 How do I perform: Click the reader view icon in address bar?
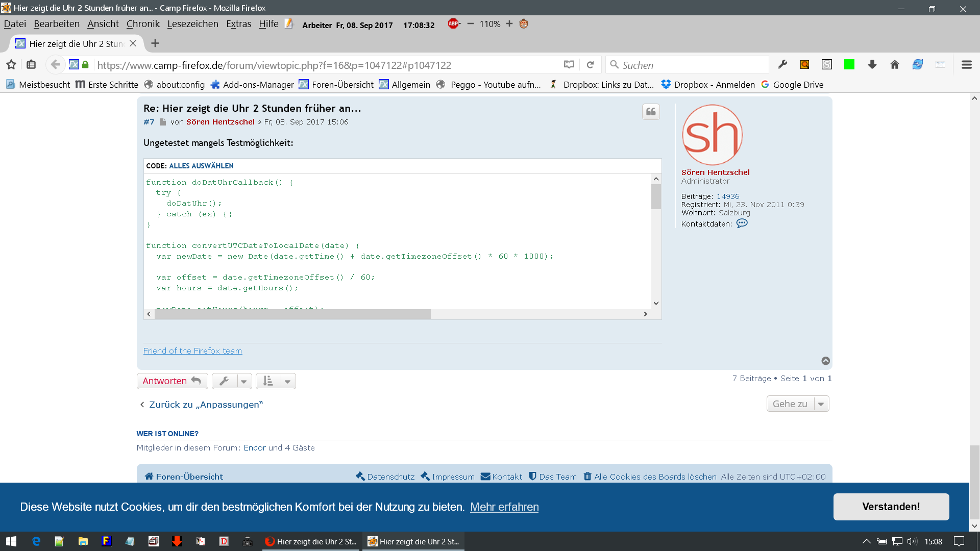coord(569,65)
